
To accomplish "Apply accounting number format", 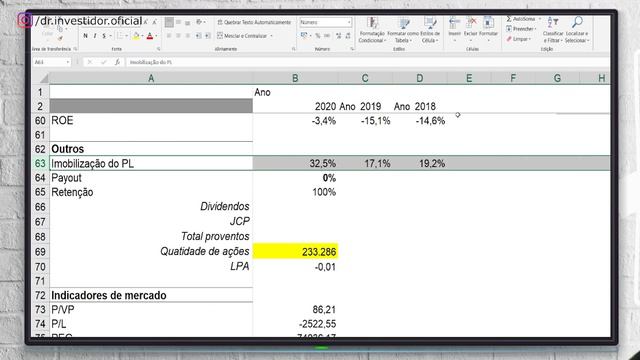I will [304, 36].
